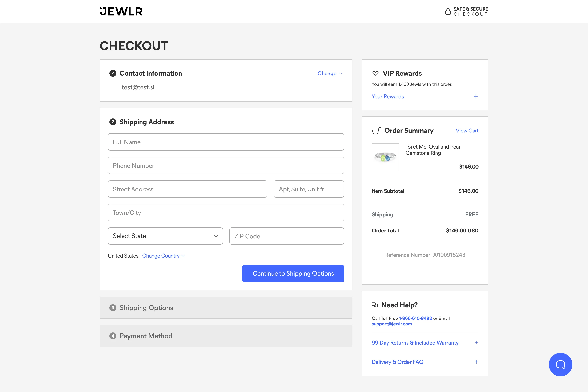
Task: Focus the Full Name field
Action: (226, 142)
